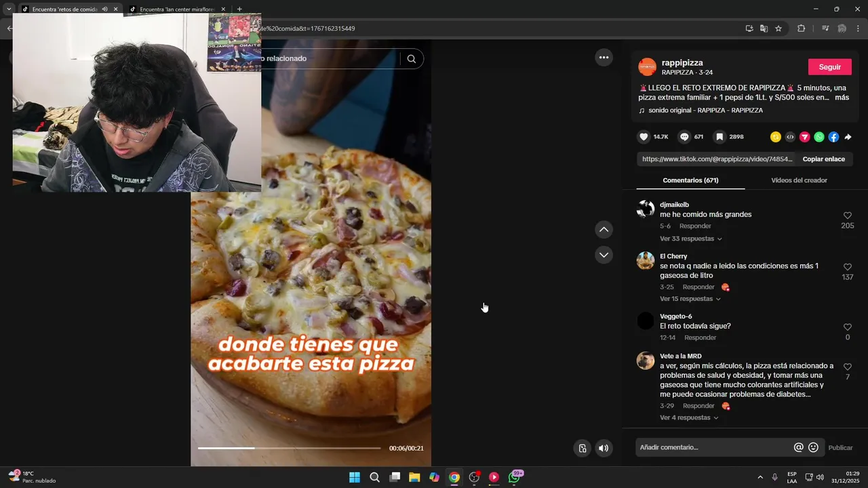The image size is (868, 488).
Task: Open djmaikelb's avatar
Action: tap(646, 209)
